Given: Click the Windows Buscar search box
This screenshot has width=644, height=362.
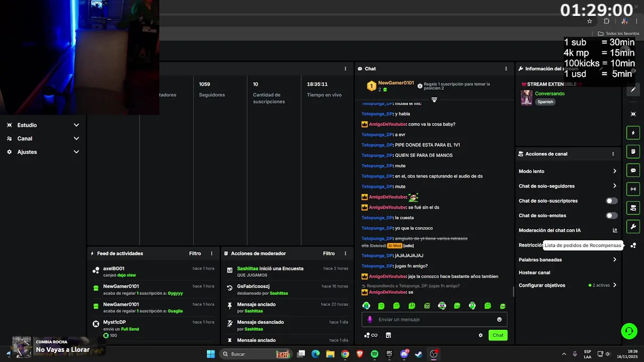Looking at the screenshot, I should tap(257, 354).
